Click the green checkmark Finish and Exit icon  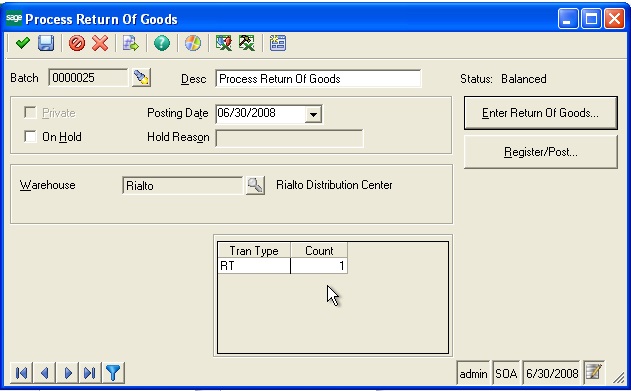pos(23,43)
